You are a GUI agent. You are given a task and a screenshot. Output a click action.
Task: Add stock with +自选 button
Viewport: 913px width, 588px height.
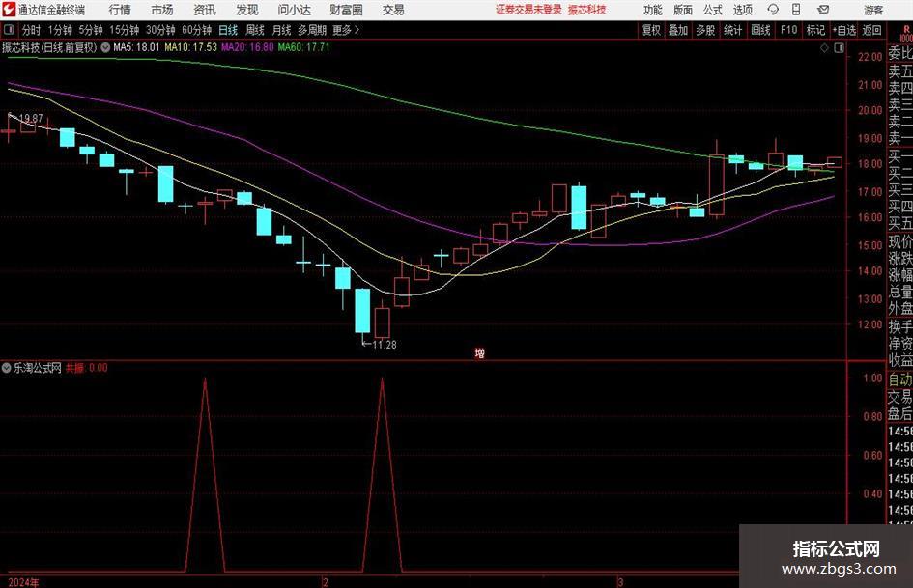[844, 30]
